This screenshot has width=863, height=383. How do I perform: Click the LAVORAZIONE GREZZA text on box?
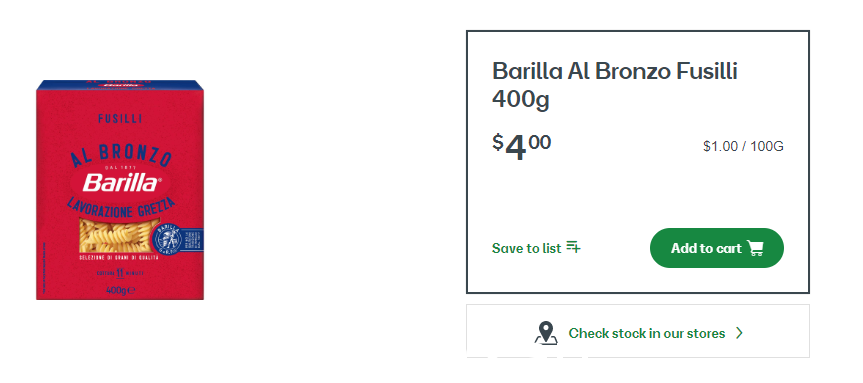(x=121, y=206)
